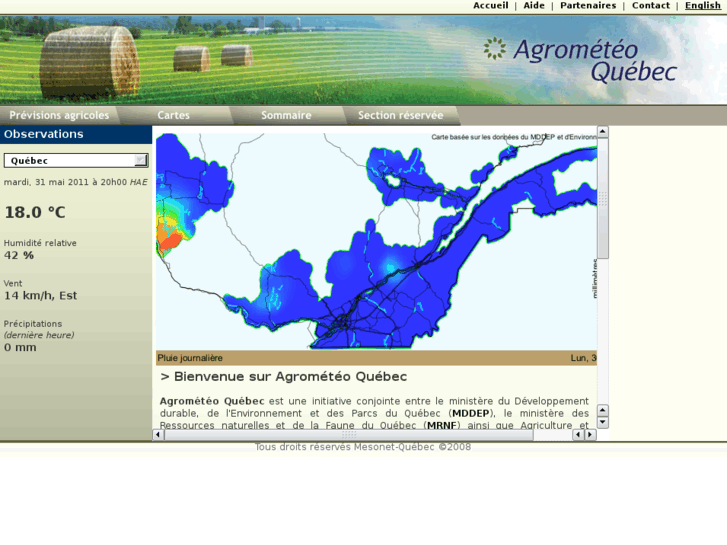The height and width of the screenshot is (545, 727).
Task: Open the Cartes tab
Action: (173, 115)
